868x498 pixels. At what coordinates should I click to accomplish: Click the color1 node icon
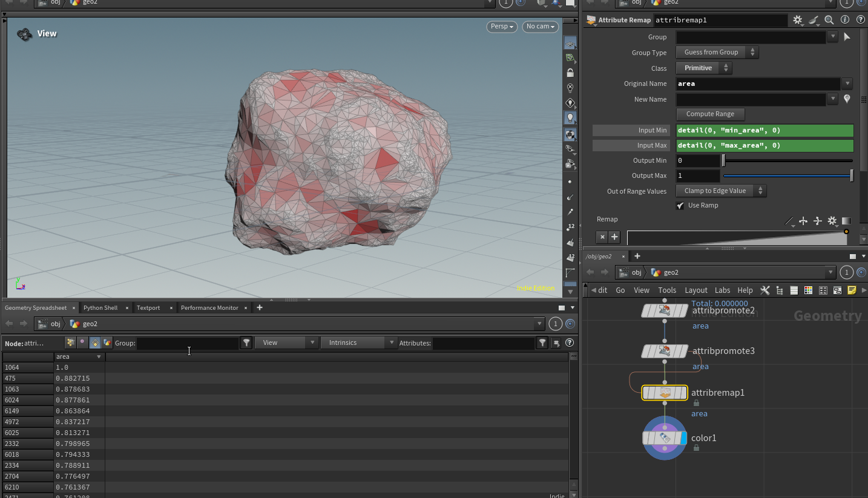[665, 437]
